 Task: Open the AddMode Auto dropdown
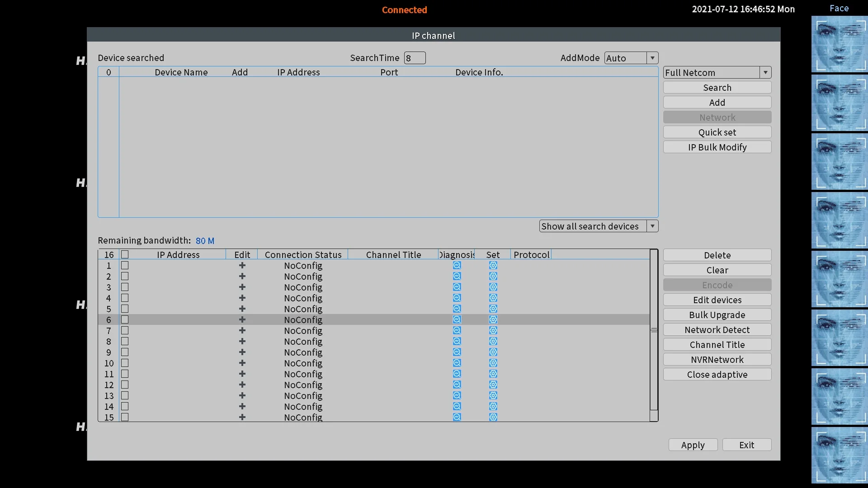(x=652, y=58)
